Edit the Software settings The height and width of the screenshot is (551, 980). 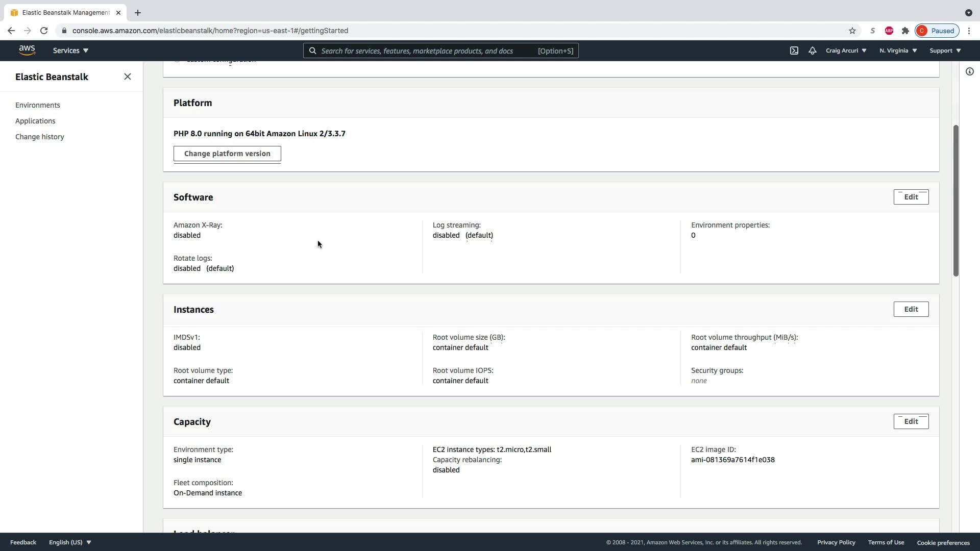pyautogui.click(x=911, y=197)
